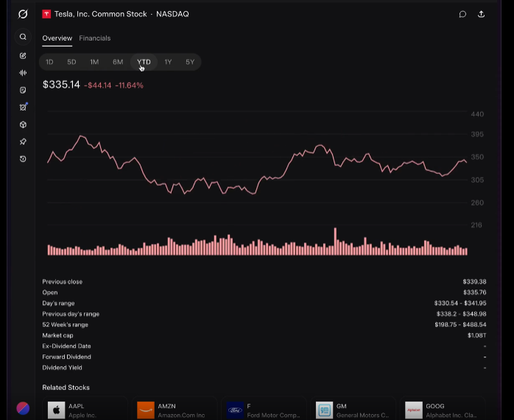
Task: Open history clock icon in sidebar
Action: point(23,159)
